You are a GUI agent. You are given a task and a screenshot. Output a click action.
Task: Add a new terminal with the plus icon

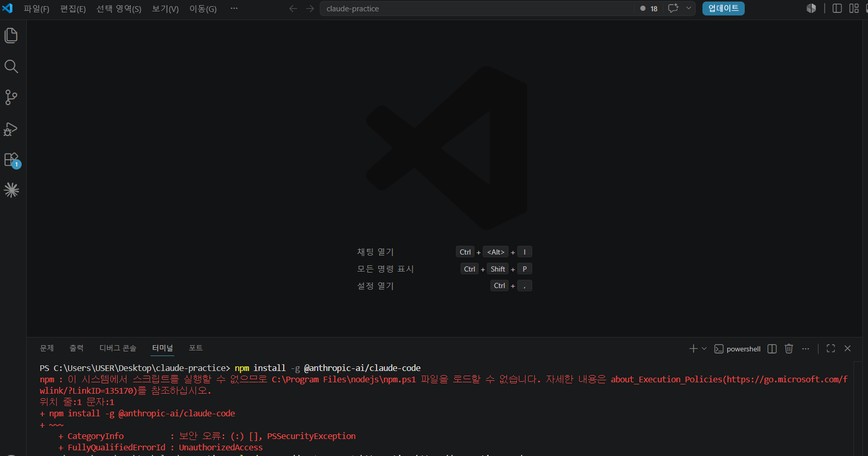point(693,349)
